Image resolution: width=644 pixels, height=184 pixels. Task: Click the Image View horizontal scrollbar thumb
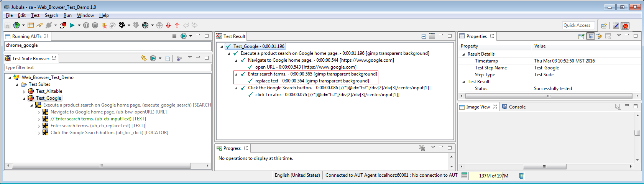544,166
